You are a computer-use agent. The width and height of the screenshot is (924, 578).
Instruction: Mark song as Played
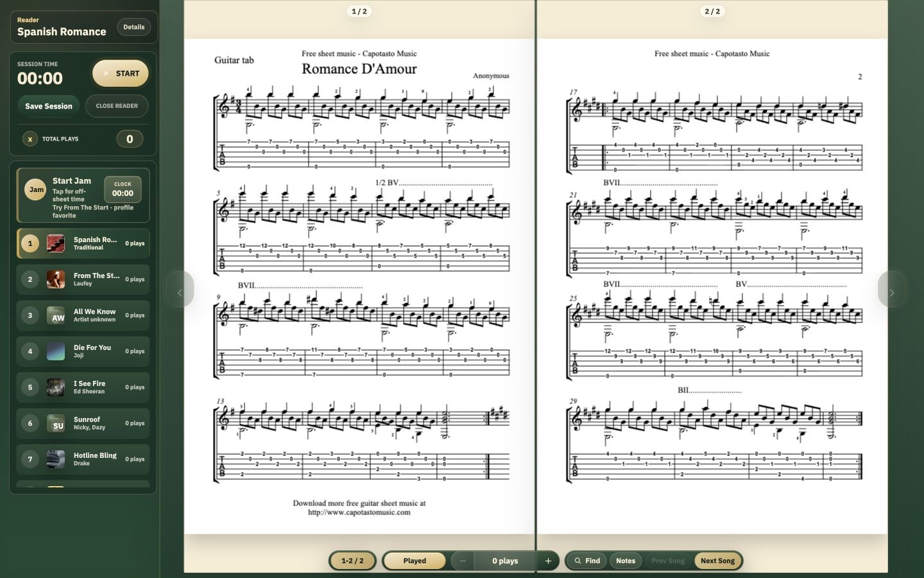(x=415, y=561)
